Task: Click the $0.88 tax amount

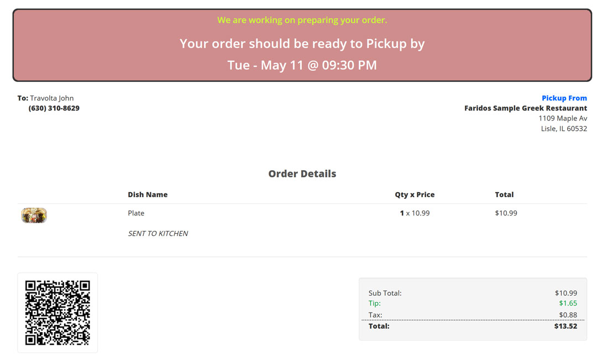Action: (x=568, y=315)
